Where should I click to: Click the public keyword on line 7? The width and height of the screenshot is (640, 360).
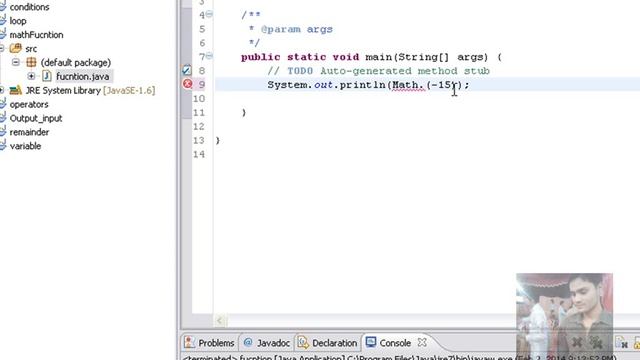[260, 57]
